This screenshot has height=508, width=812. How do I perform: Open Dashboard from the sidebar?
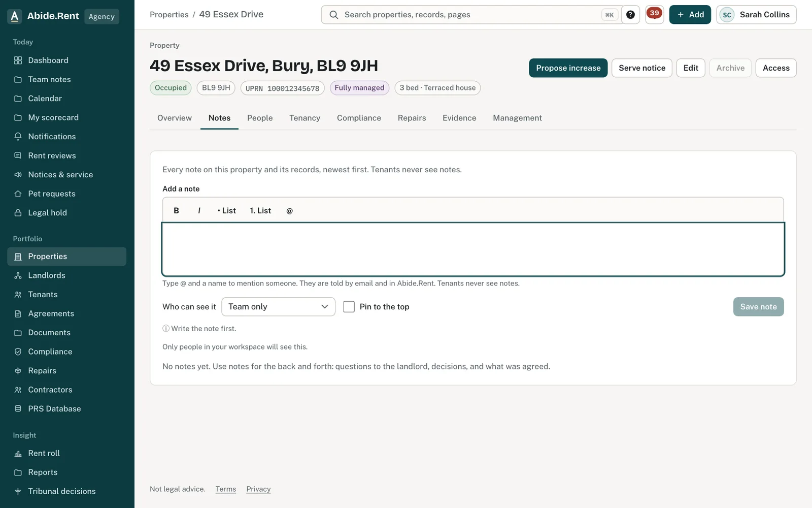click(67, 60)
